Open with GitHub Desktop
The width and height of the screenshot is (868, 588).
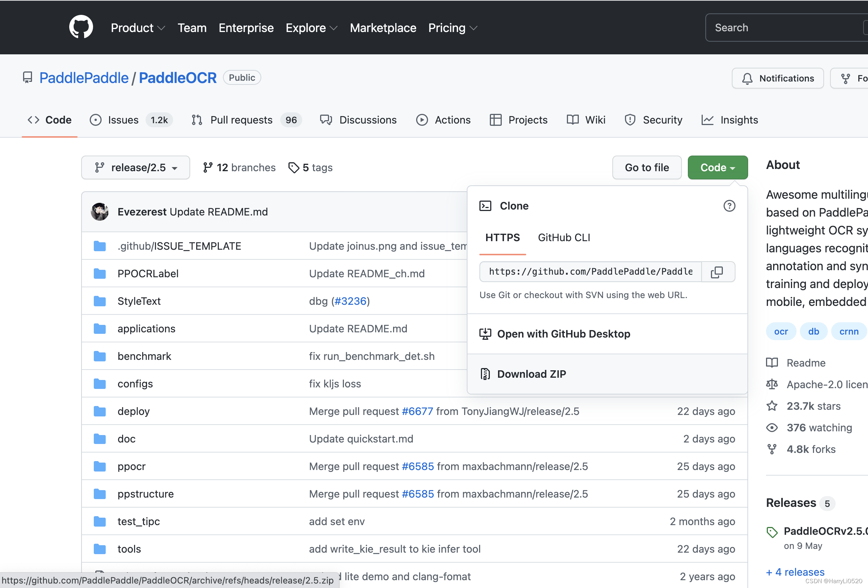(x=563, y=334)
